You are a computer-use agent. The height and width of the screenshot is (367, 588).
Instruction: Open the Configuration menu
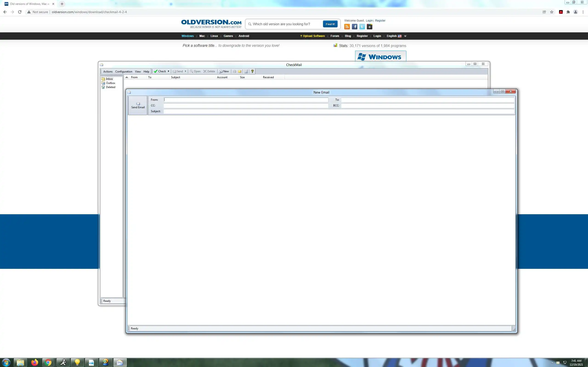124,72
